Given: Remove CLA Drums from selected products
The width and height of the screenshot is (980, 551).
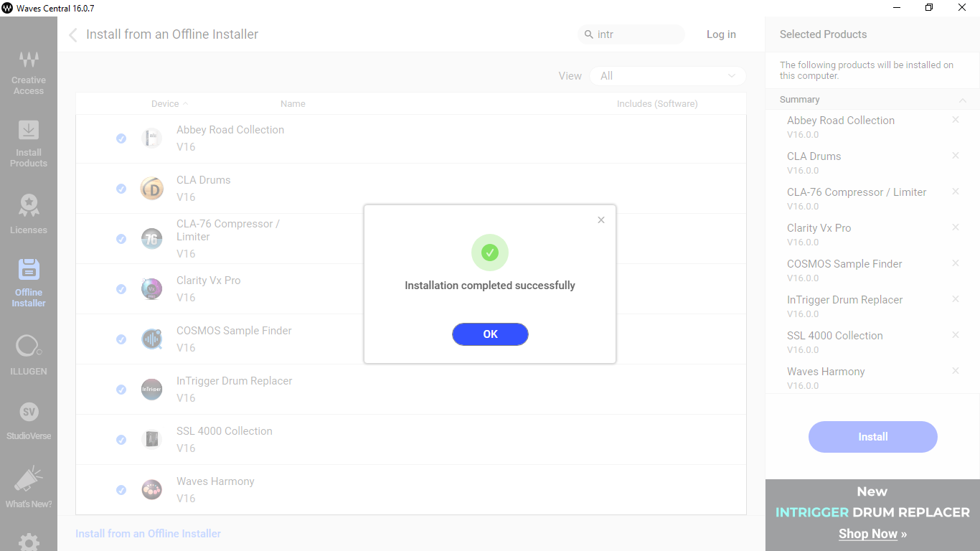Looking at the screenshot, I should (956, 156).
